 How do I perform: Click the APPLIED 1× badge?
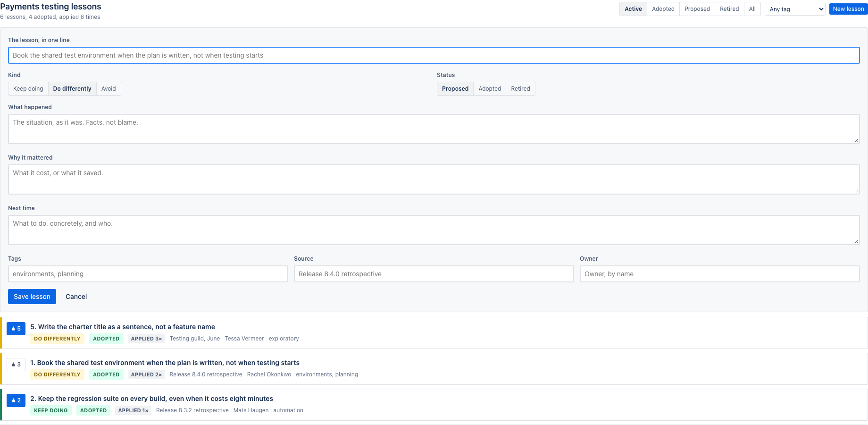pos(134,410)
